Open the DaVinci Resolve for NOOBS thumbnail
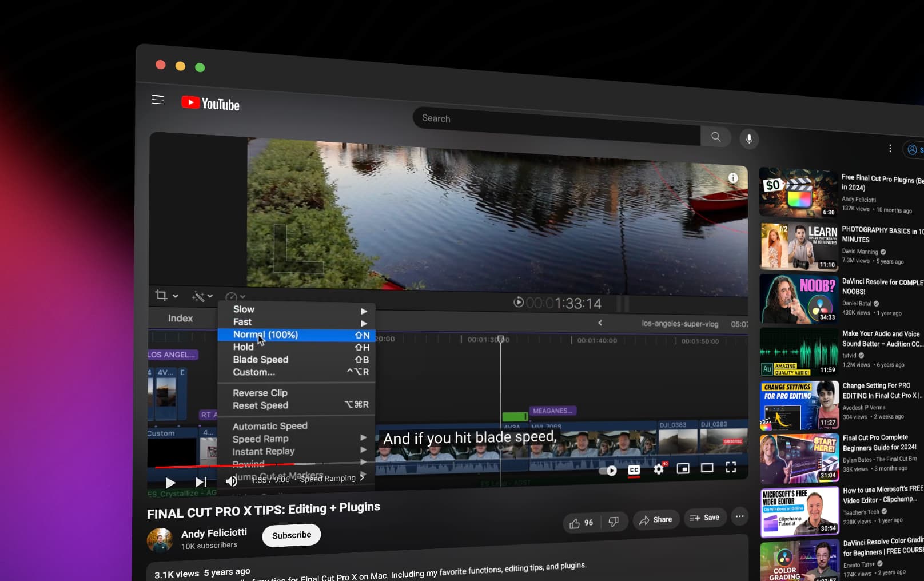The image size is (924, 581). coord(798,298)
